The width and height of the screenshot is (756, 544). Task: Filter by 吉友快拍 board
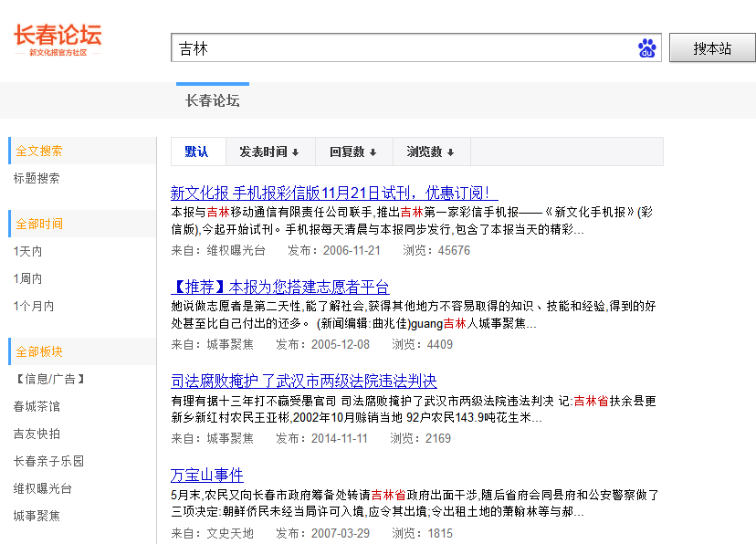[37, 434]
